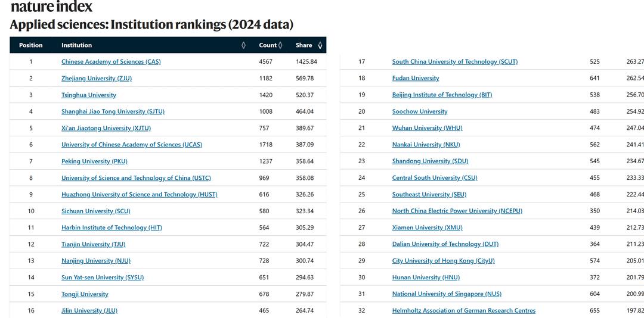The image size is (644, 318).
Task: Open Peking University (PKU) link
Action: tap(94, 161)
